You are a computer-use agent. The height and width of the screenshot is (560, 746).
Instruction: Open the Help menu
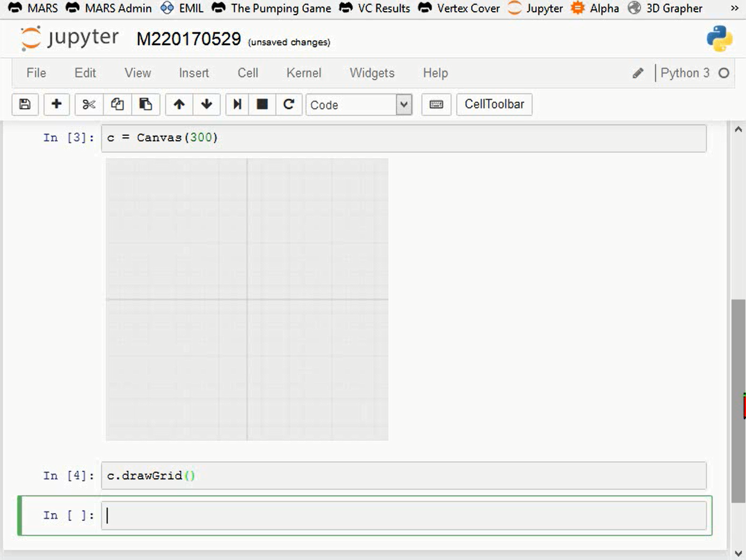point(435,73)
